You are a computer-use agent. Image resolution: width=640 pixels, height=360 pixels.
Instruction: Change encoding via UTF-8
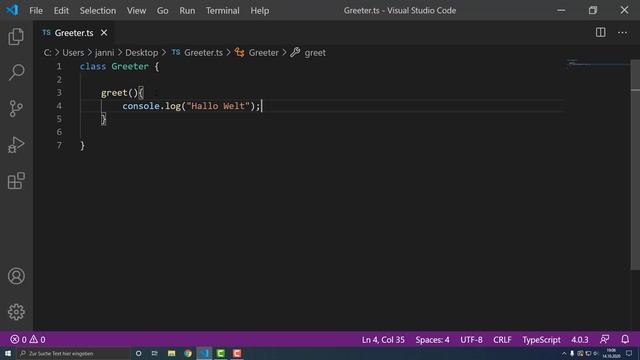471,339
